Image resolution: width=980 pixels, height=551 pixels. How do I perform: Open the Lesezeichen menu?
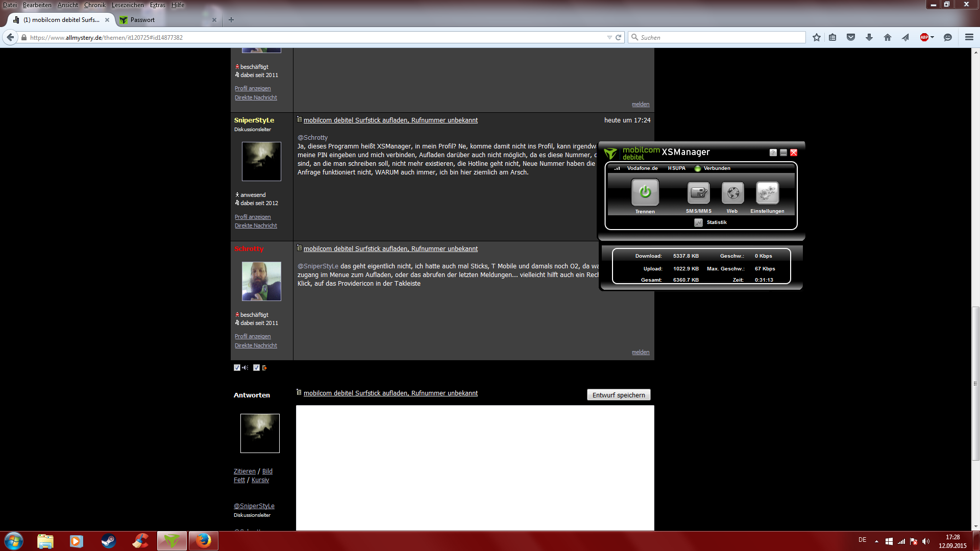(x=128, y=5)
